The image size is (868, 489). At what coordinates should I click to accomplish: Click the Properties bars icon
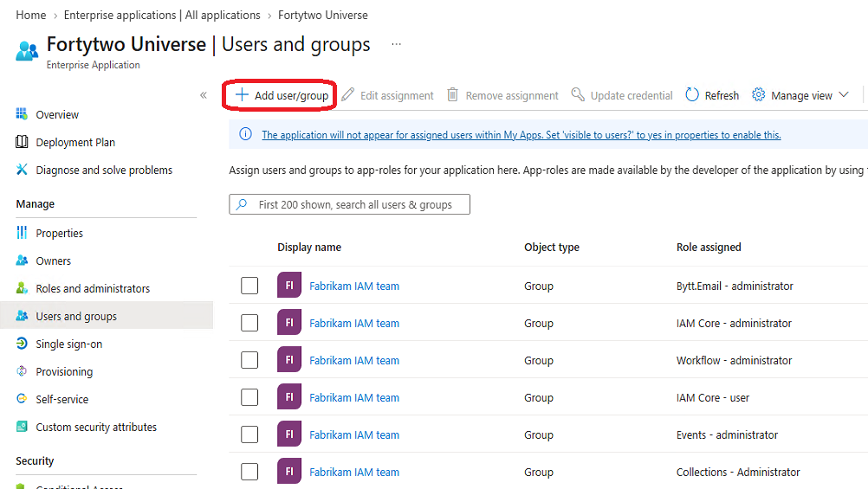tap(22, 232)
